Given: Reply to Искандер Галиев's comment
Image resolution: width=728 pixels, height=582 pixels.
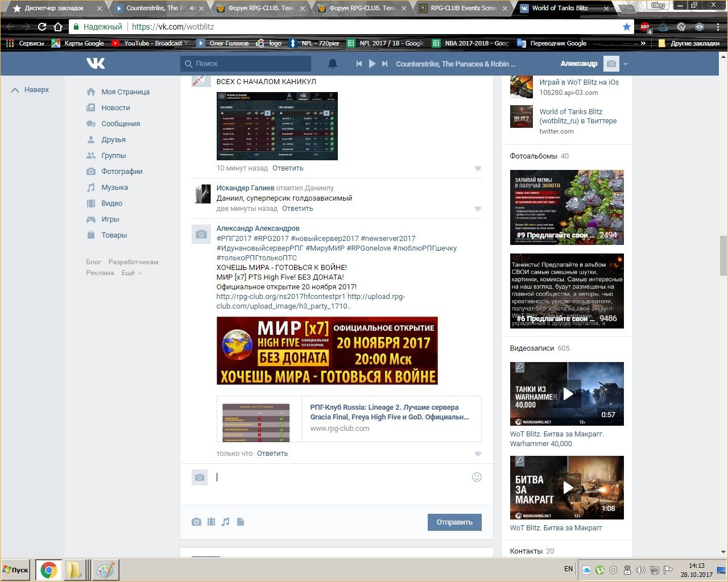Looking at the screenshot, I should [297, 209].
